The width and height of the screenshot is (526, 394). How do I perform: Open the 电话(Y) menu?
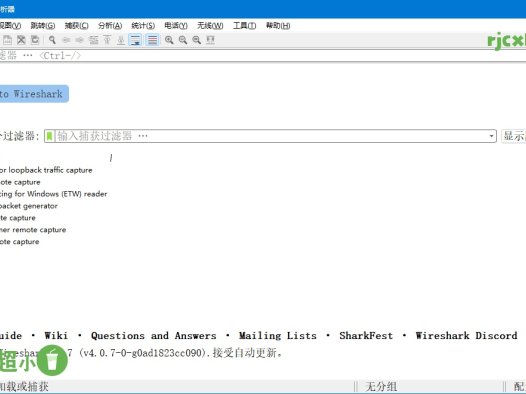(x=176, y=25)
